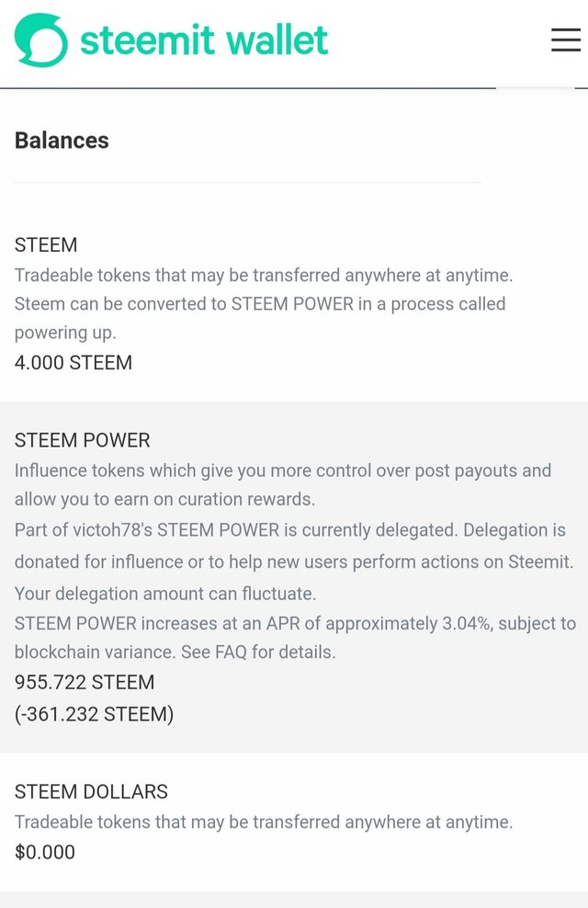Click the 'See FAQ for details' text
The image size is (588, 908).
[258, 652]
